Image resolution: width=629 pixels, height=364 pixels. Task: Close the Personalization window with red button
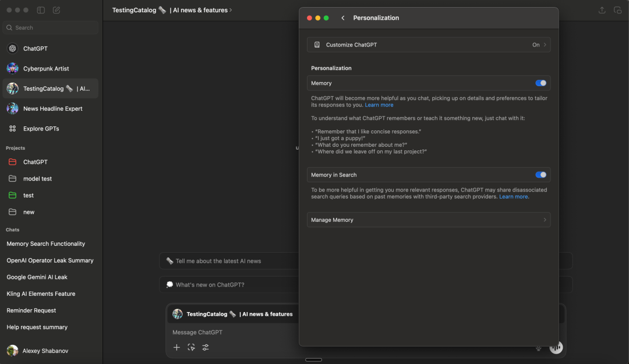[x=309, y=17]
